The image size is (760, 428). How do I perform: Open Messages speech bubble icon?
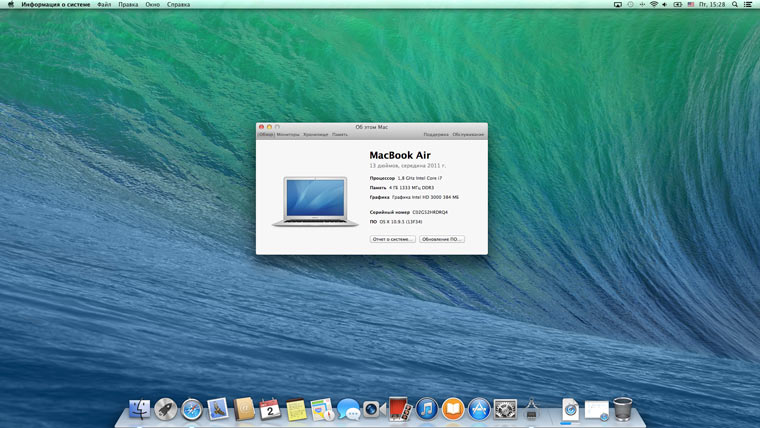pos(348,409)
